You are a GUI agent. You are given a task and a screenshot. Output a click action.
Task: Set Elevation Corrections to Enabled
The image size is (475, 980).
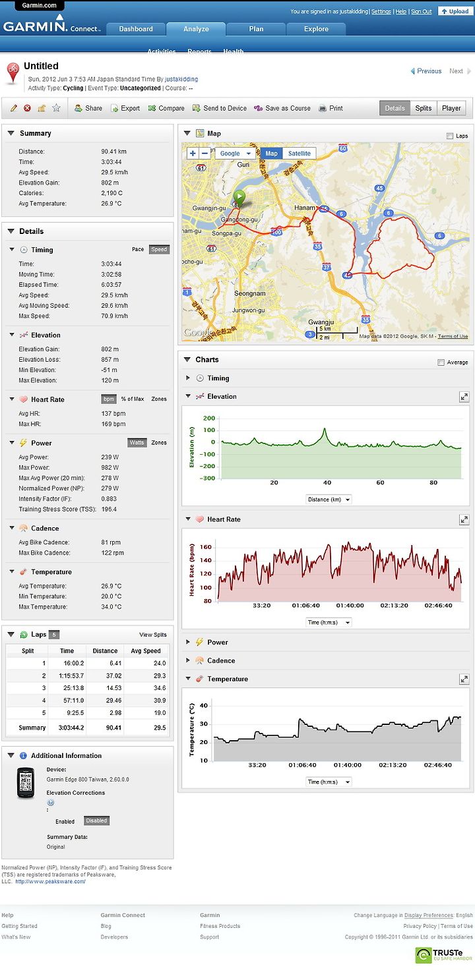coord(65,821)
